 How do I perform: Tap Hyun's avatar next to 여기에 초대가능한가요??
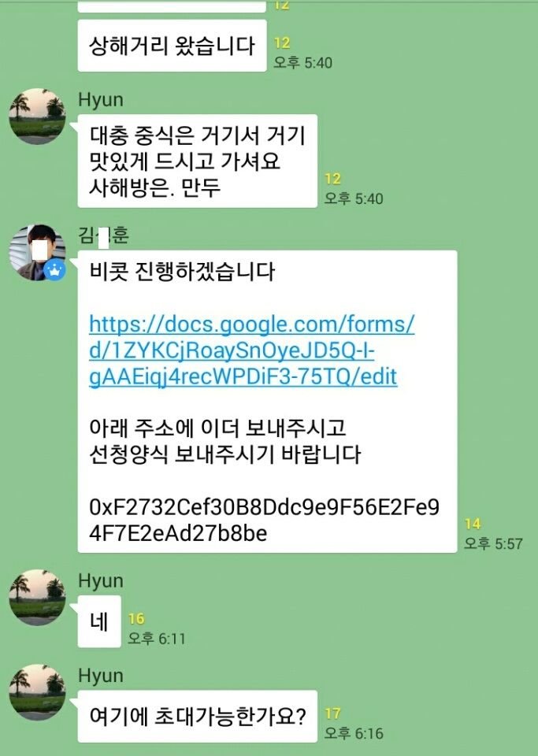(38, 692)
